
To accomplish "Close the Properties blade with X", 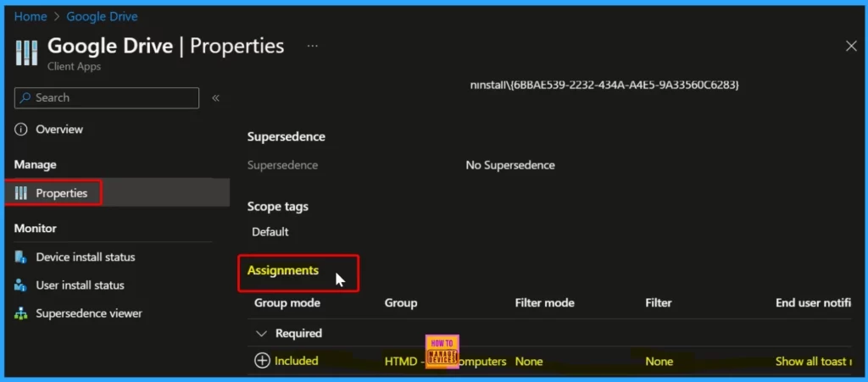I will [x=851, y=47].
